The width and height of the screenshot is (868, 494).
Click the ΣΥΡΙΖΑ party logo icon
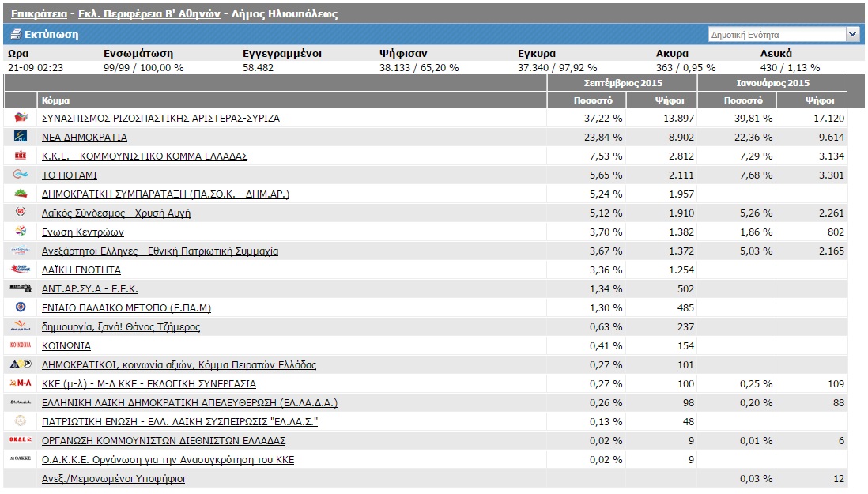(x=21, y=117)
